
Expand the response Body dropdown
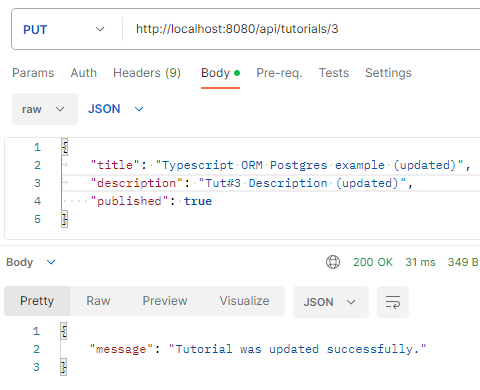click(x=31, y=262)
